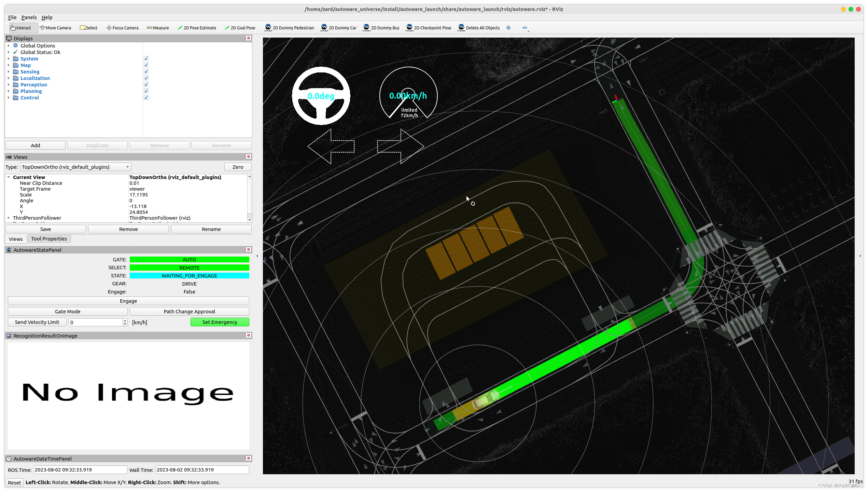The height and width of the screenshot is (492, 868).
Task: Open the Panels menu
Action: coord(29,17)
